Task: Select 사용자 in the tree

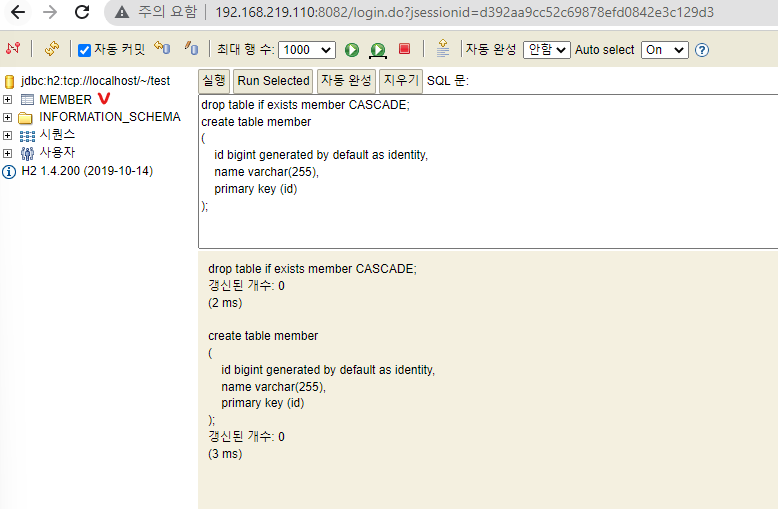Action: pos(57,152)
